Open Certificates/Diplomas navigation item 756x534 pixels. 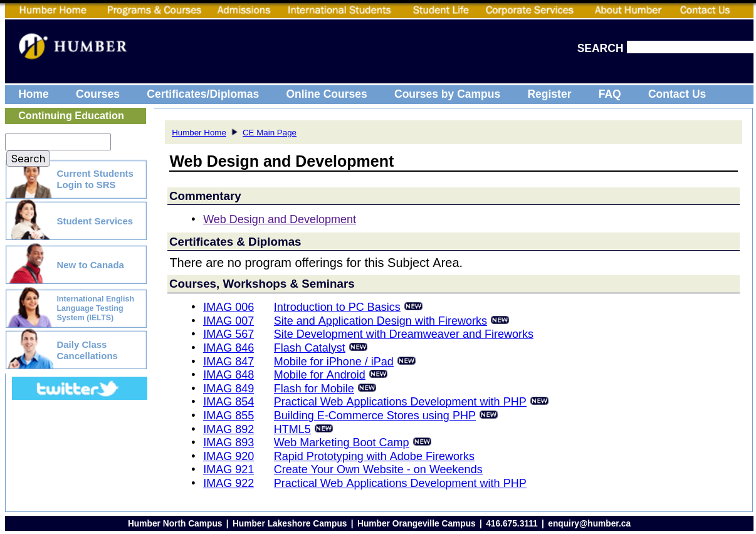[x=202, y=94]
